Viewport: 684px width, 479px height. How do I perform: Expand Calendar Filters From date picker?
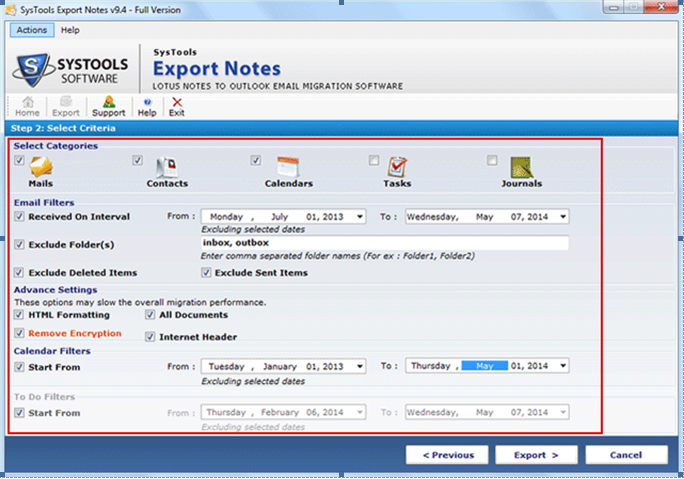click(359, 366)
